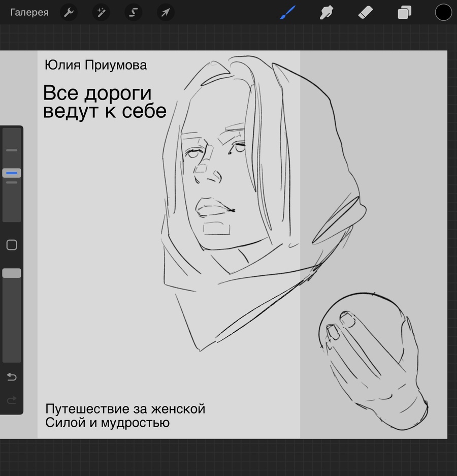Screen dimensions: 457x476
Task: Click the blue brush size slider handle
Action: 12,173
